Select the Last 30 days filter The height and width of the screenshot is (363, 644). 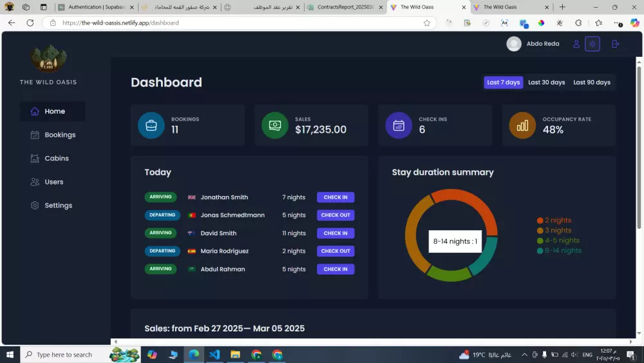(546, 83)
